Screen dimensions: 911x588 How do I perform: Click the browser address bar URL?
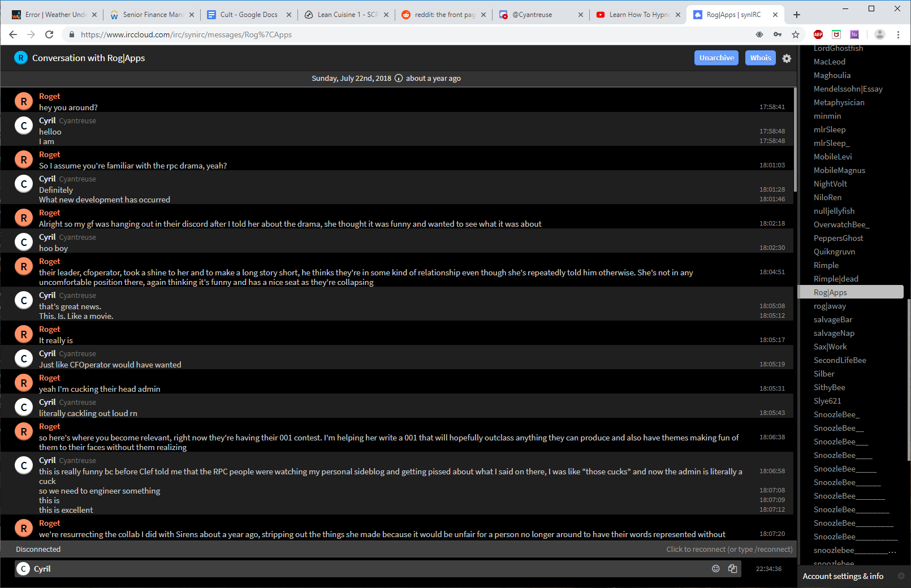click(x=186, y=34)
